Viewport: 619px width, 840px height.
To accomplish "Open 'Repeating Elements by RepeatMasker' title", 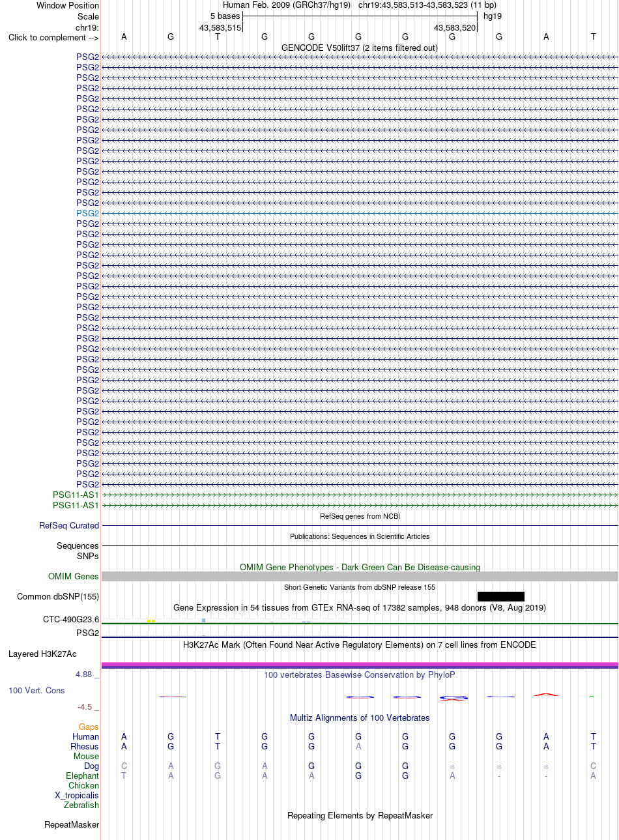I will (360, 815).
